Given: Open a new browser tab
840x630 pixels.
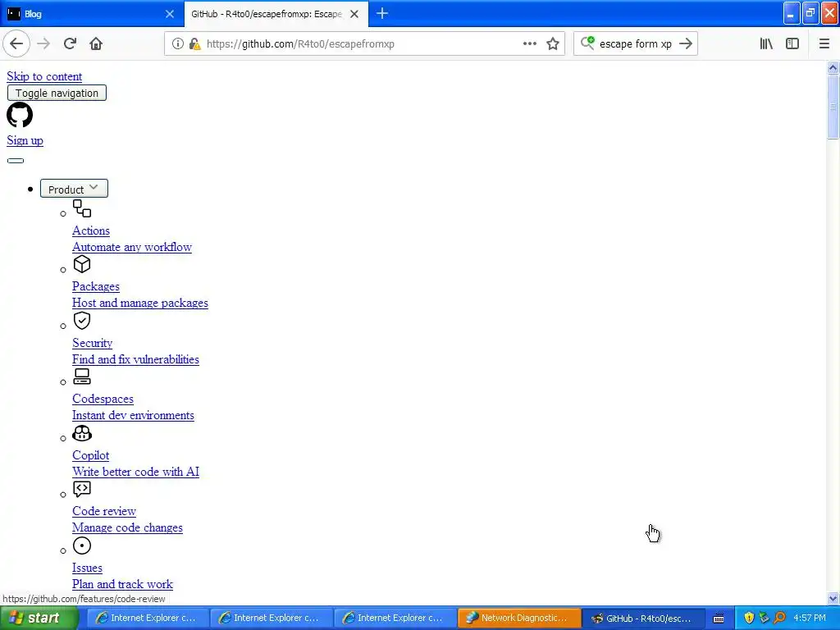Looking at the screenshot, I should (x=382, y=13).
